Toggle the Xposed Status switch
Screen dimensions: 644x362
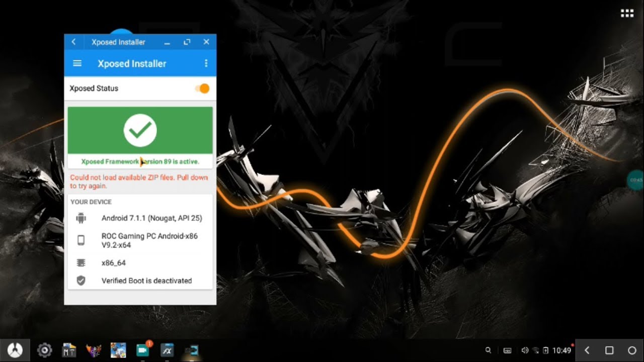pos(202,88)
